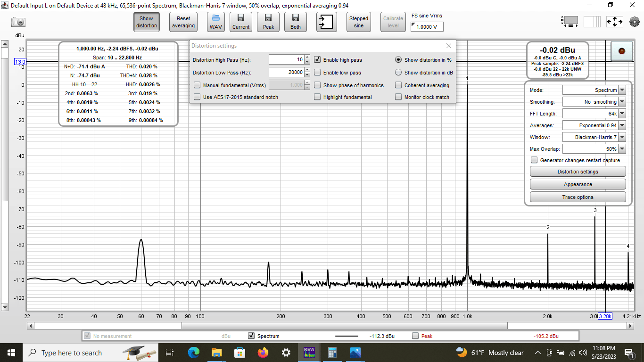Close the Distortion settings panel
Image resolution: width=644 pixels, height=362 pixels.
(x=449, y=46)
